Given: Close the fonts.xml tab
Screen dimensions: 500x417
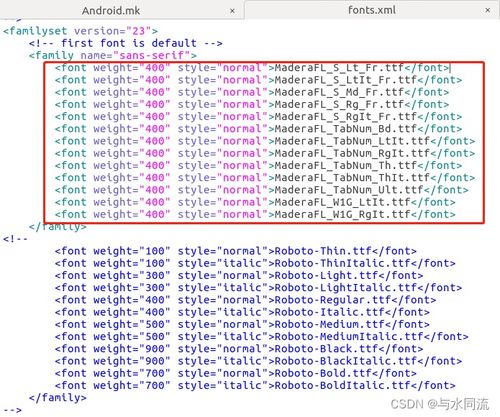Looking at the screenshot, I should (x=488, y=10).
